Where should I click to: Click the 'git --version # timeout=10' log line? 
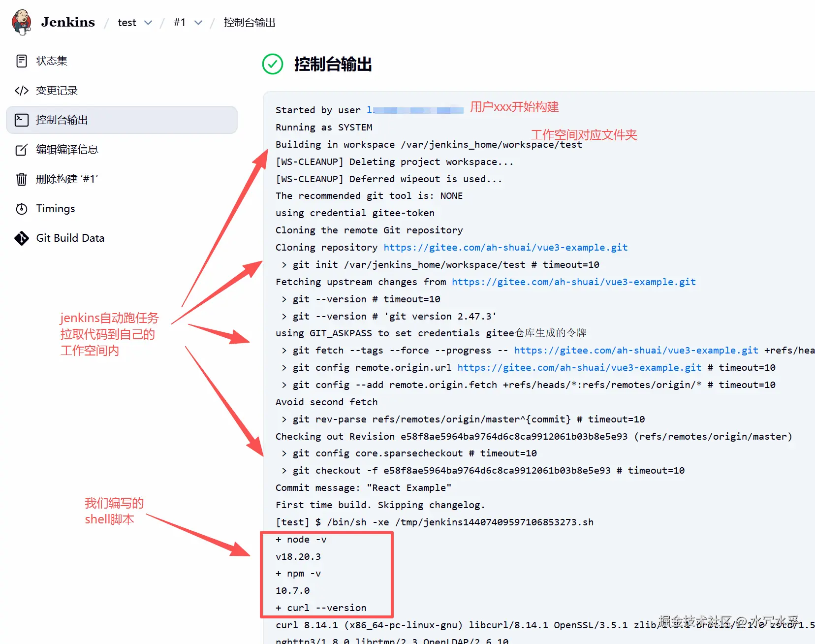coord(361,299)
